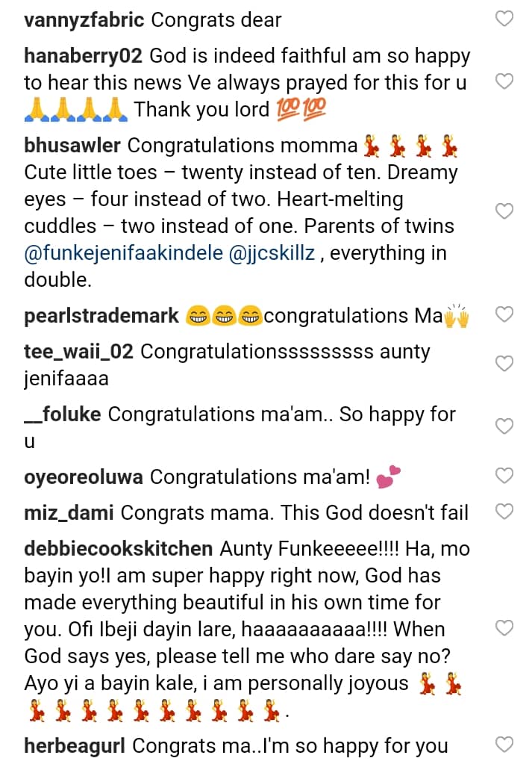Open vannyzfabric's profile

point(84,20)
